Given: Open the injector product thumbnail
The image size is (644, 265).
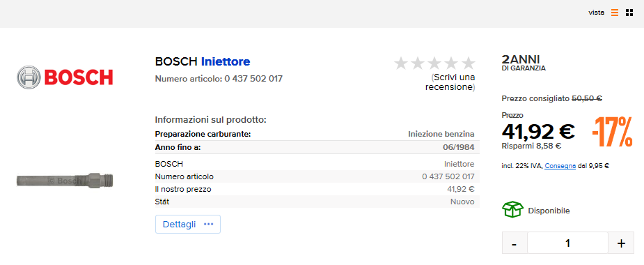Looking at the screenshot, I should (65, 180).
